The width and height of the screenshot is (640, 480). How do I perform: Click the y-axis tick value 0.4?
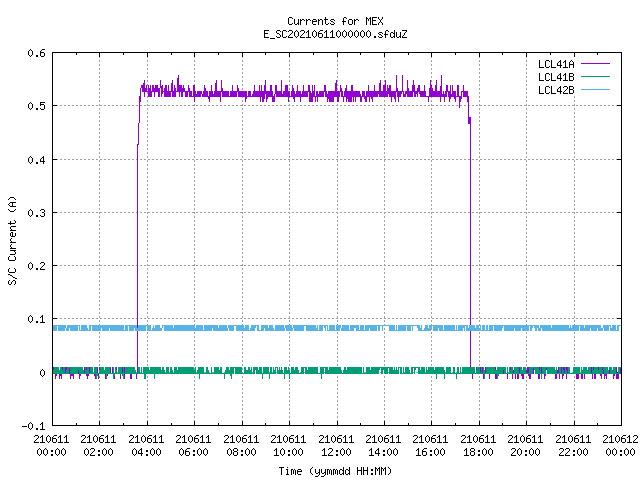[36, 160]
